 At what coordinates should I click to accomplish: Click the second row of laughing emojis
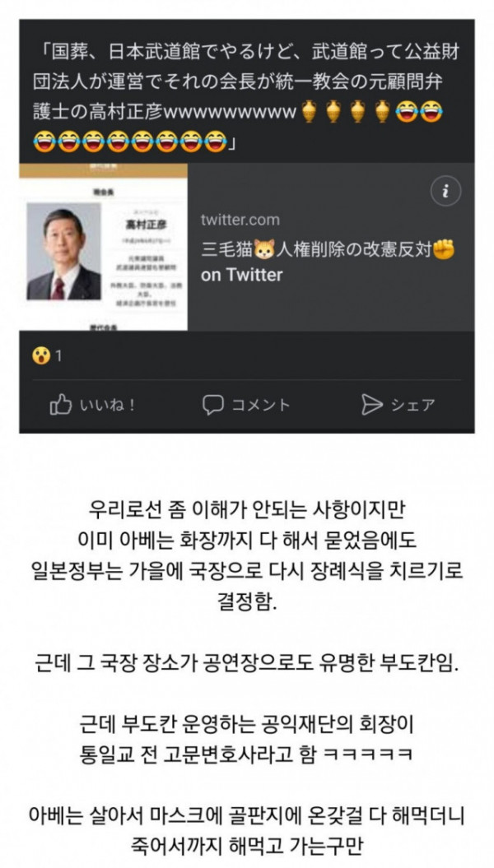click(130, 142)
